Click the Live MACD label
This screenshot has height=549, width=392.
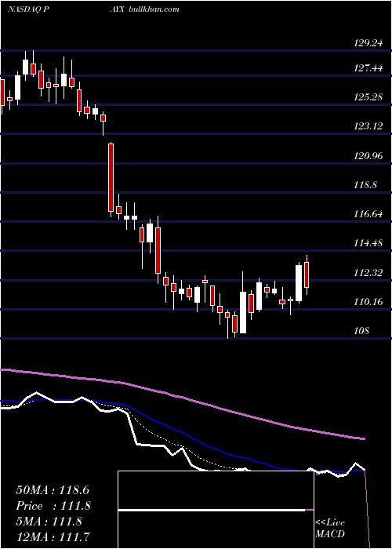330,528
